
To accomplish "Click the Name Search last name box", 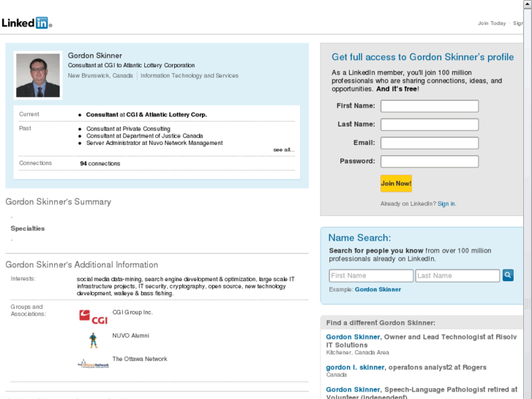I will point(457,276).
